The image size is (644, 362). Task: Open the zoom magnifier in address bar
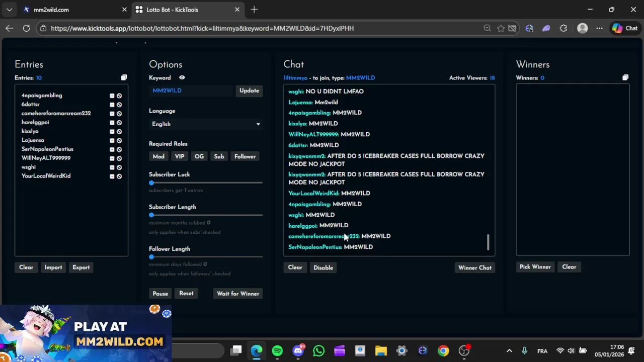[x=487, y=28]
